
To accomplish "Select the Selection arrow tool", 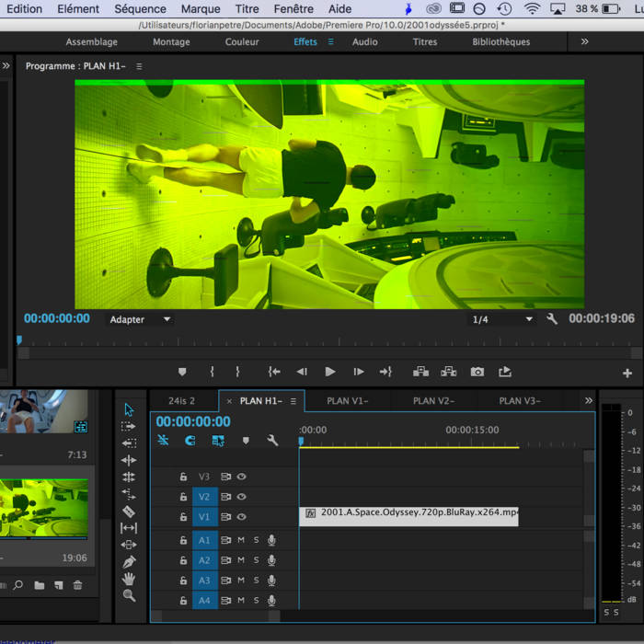I will [129, 409].
